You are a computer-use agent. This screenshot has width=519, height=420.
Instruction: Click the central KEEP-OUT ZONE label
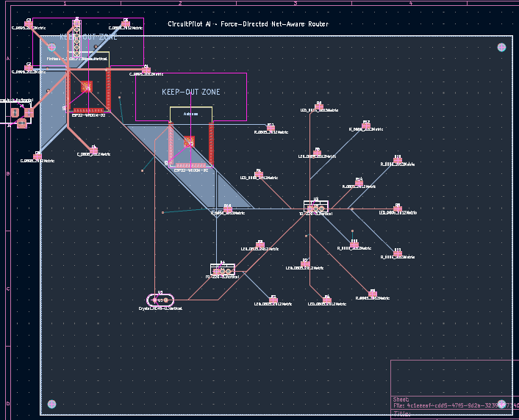(x=191, y=92)
